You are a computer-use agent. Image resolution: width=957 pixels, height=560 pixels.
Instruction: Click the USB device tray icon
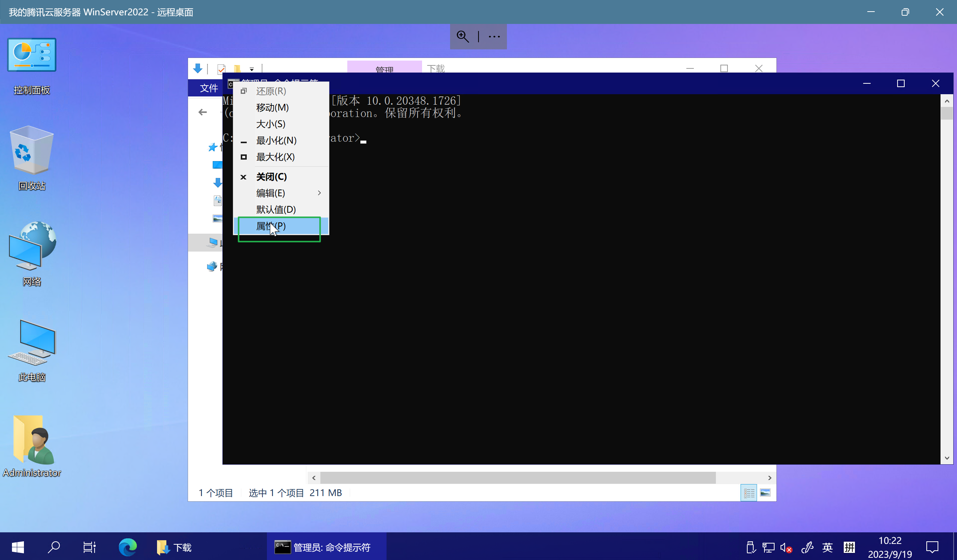pyautogui.click(x=750, y=547)
